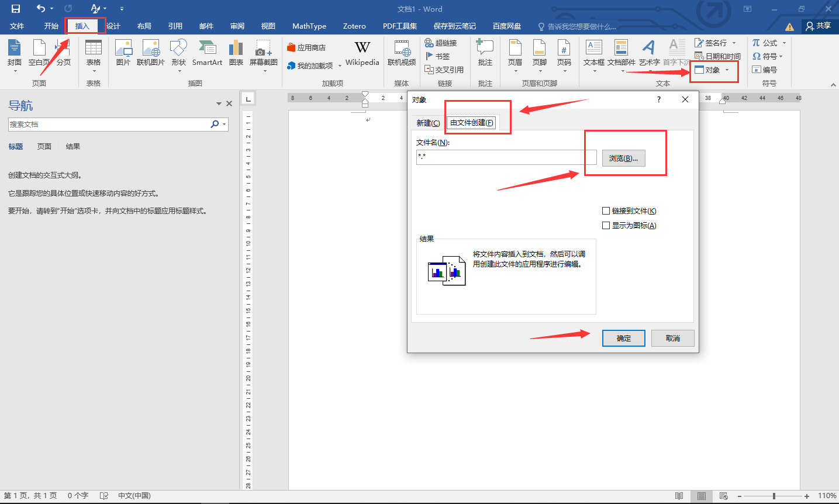This screenshot has height=504, width=839.
Task: Click the 文件名 file name field
Action: (506, 157)
